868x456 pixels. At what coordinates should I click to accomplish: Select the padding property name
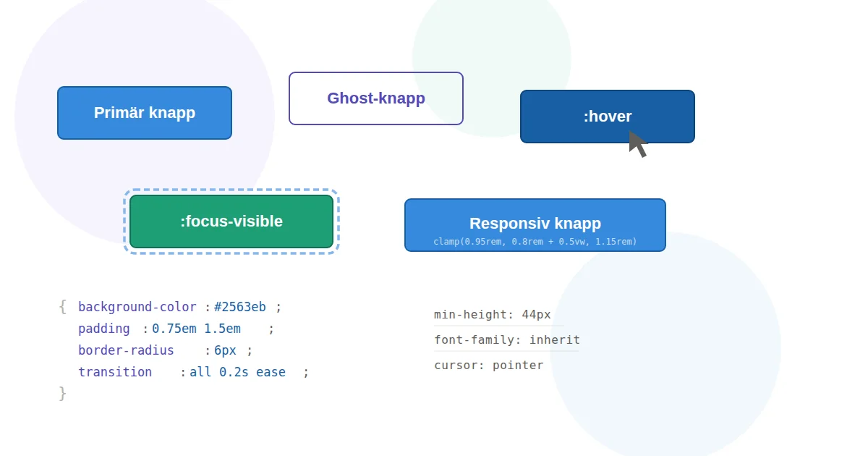coord(104,329)
